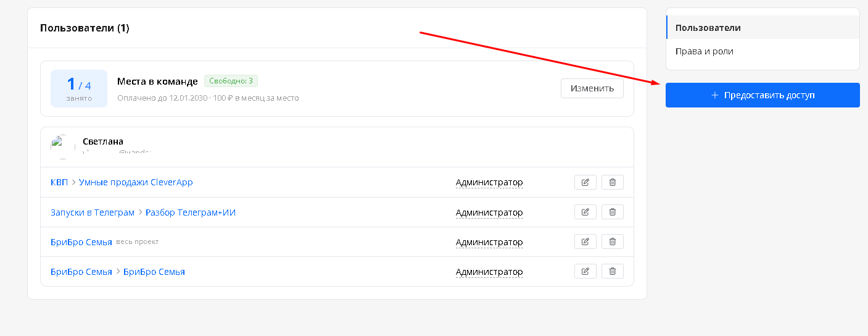Click the Места в команде label
Image resolution: width=868 pixels, height=336 pixels.
click(x=157, y=82)
